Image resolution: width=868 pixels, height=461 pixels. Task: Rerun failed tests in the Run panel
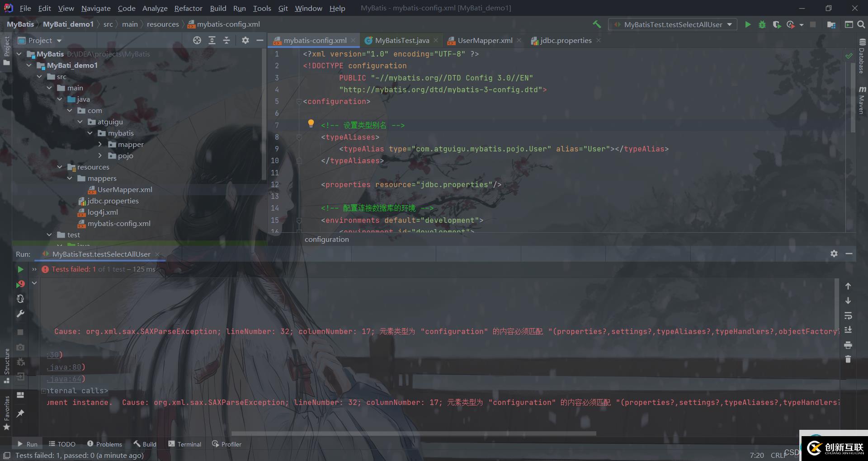click(20, 284)
